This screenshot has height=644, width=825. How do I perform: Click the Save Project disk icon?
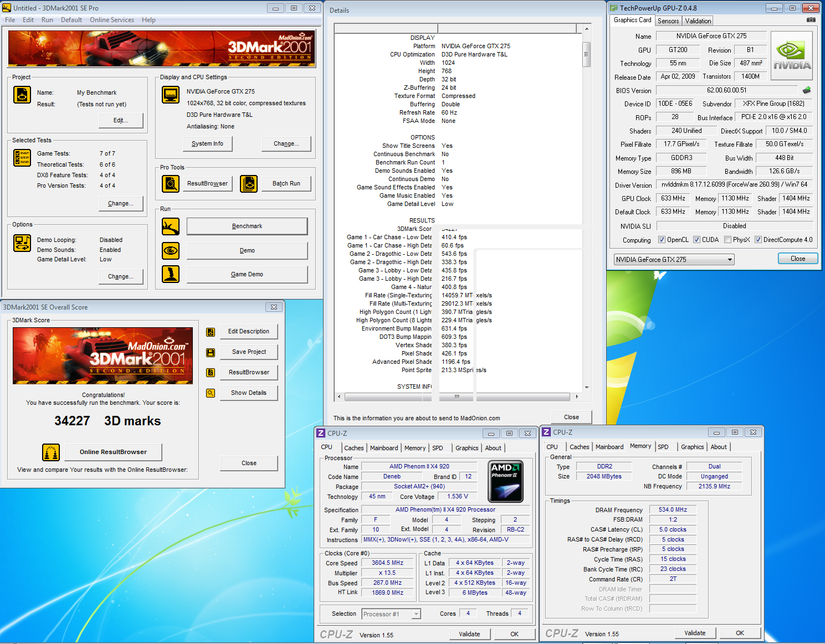tap(211, 352)
